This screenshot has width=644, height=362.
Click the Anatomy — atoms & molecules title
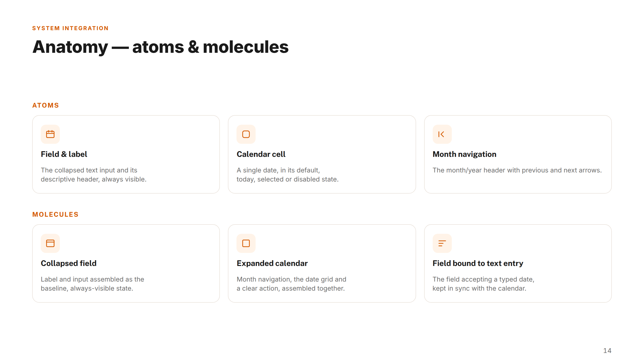tap(160, 47)
